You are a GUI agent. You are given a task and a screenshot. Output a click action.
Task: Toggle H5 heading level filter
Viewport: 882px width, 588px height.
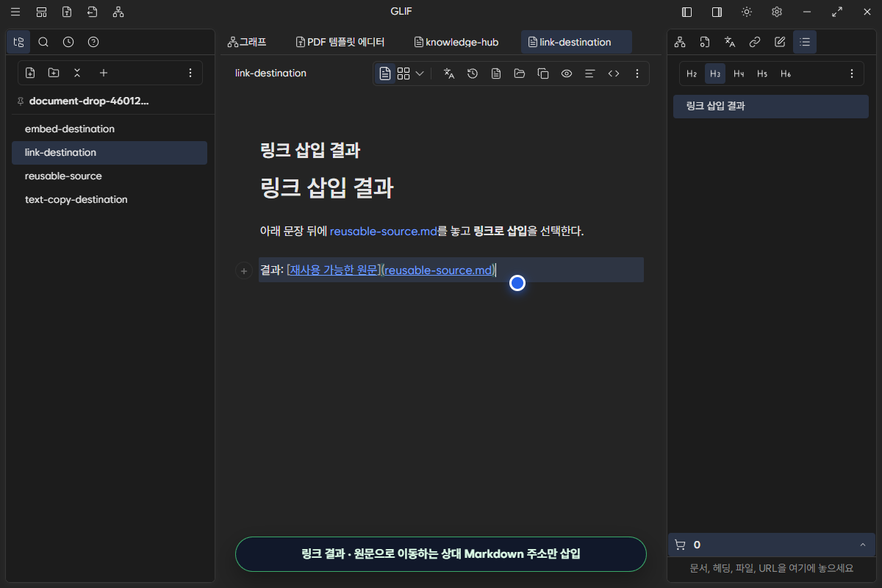[x=762, y=73]
